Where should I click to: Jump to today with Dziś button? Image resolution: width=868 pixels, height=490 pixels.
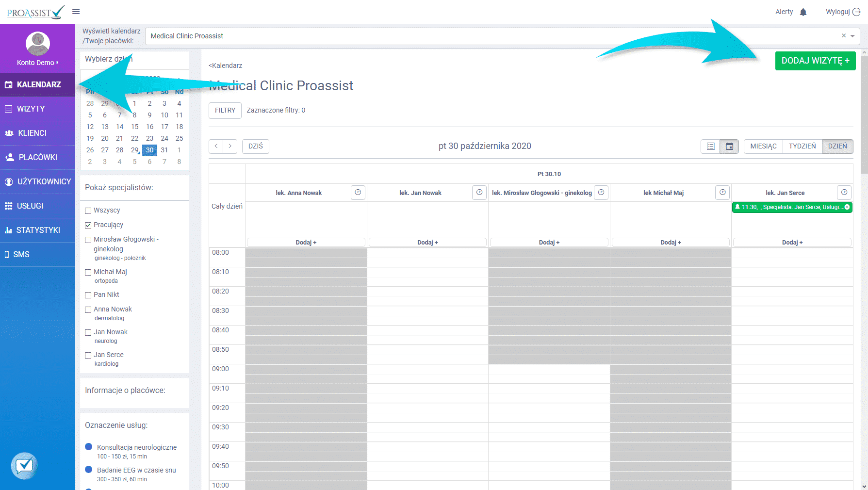point(256,146)
